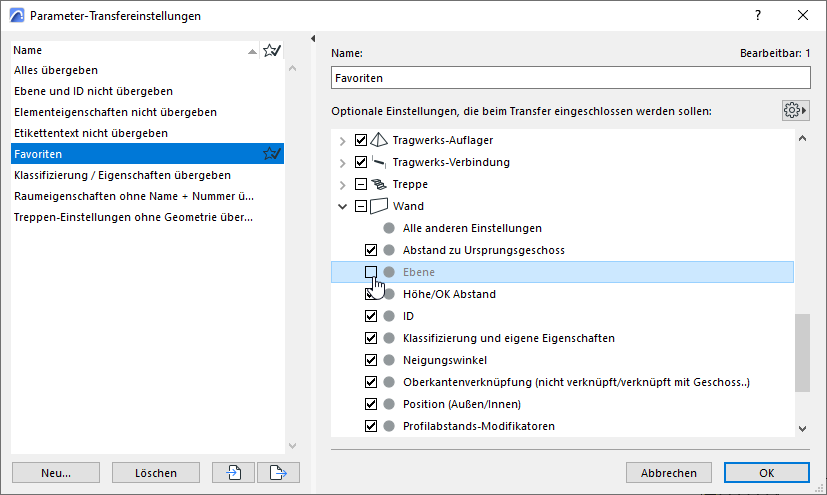This screenshot has width=827, height=495.
Task: Toggle the star icon on Favoriten row
Action: click(272, 154)
